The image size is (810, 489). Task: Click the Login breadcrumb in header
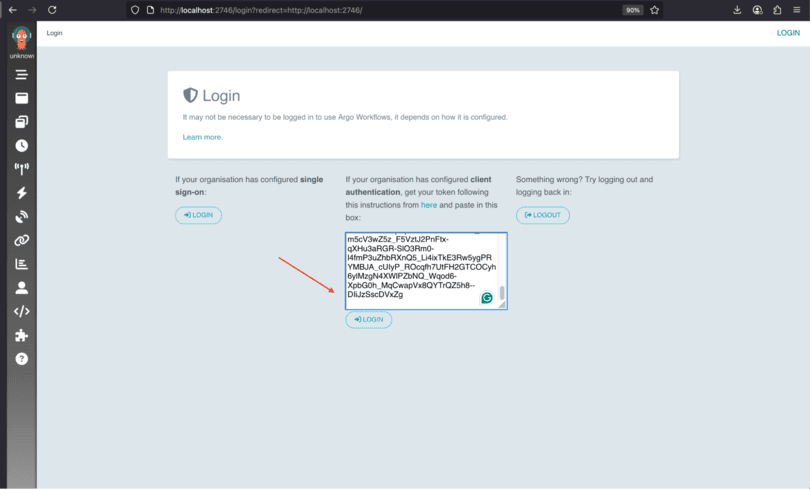coord(54,33)
